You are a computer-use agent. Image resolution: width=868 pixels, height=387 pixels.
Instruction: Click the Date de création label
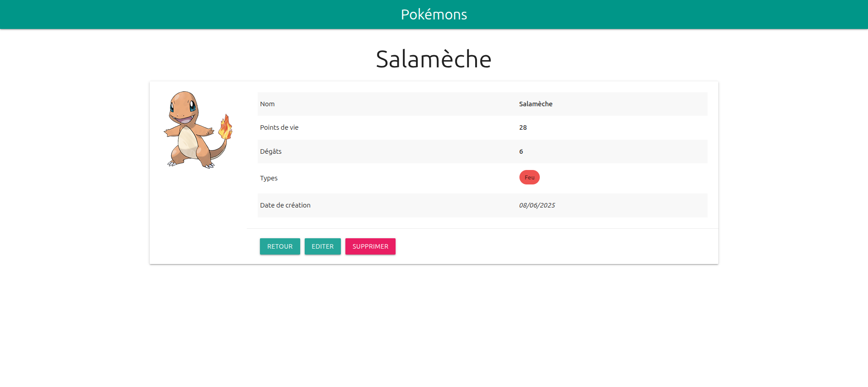pos(285,205)
